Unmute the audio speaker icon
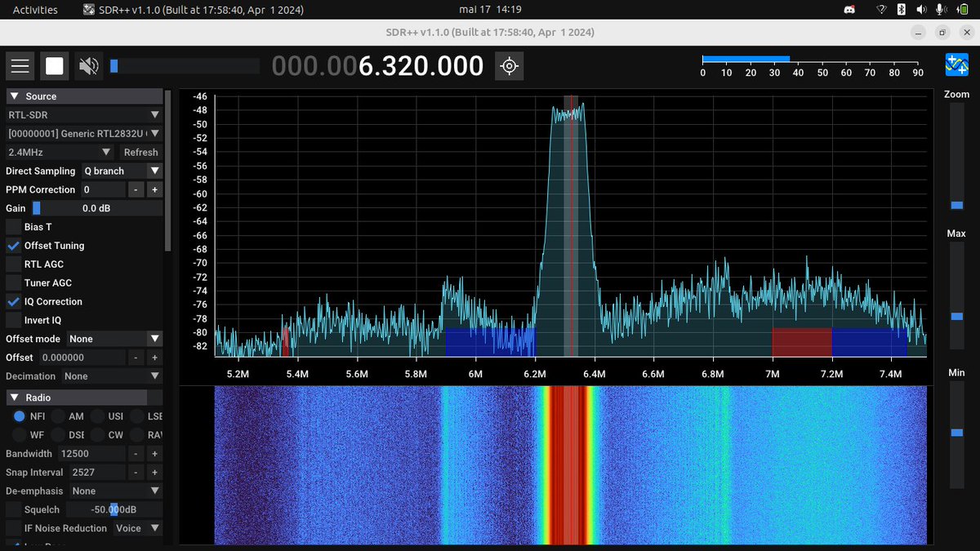Image resolution: width=980 pixels, height=551 pixels. coord(89,66)
